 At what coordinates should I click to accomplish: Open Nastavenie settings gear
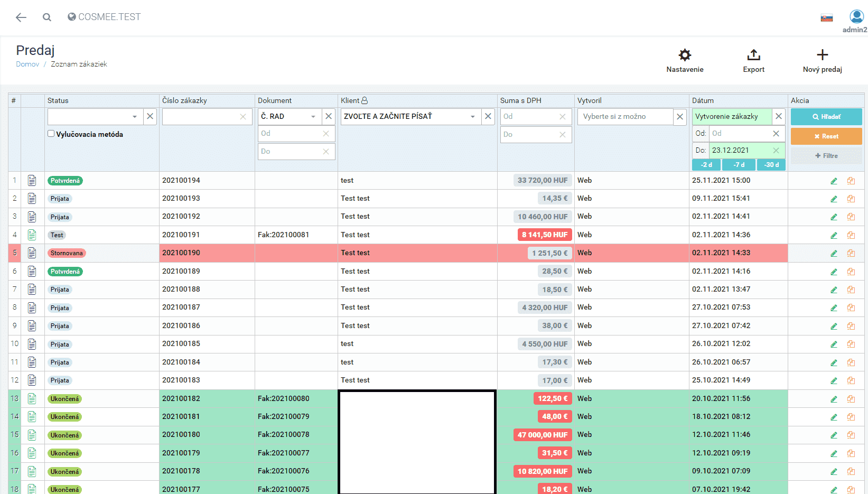[x=685, y=55]
